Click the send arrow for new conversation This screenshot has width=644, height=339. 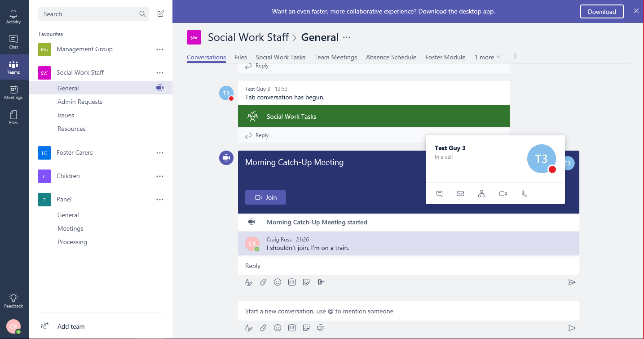572,328
